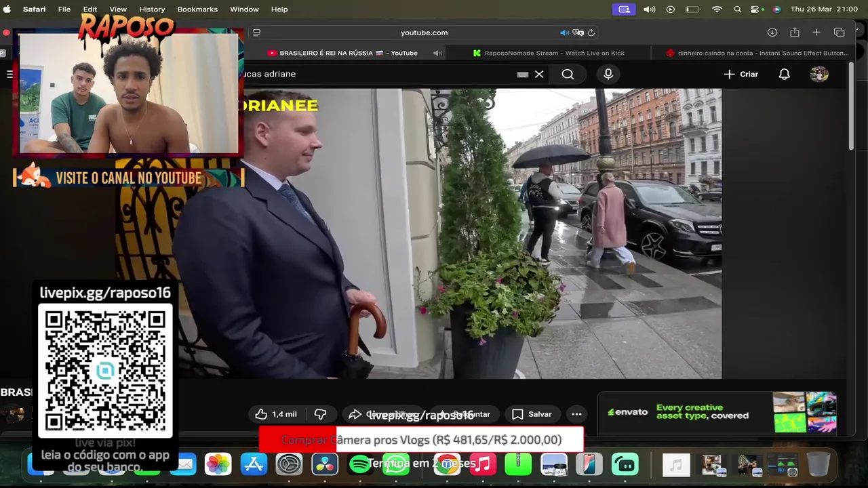Click into the YouTube search field
The image size is (868, 488).
coord(380,74)
